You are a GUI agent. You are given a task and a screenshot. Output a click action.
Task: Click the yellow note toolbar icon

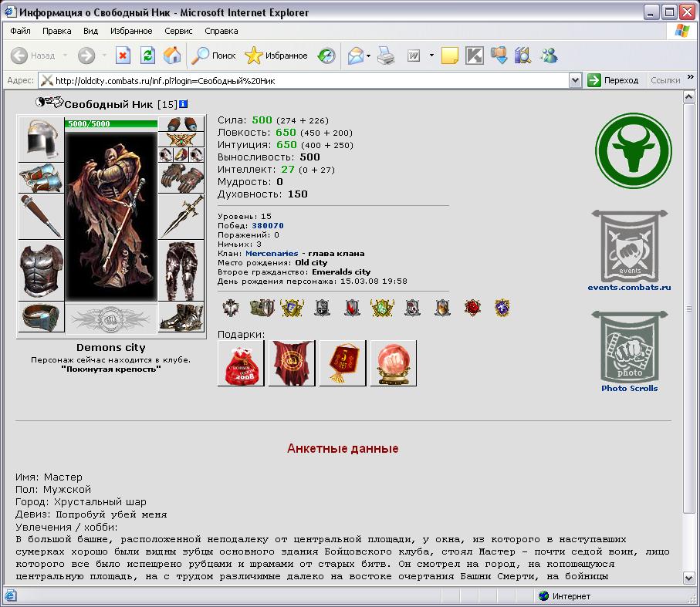point(449,56)
